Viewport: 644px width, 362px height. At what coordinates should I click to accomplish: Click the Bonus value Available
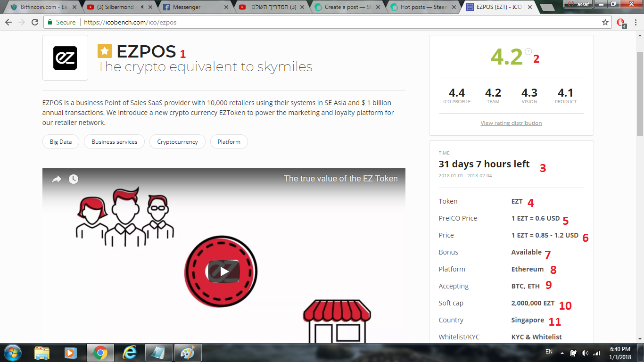point(527,252)
